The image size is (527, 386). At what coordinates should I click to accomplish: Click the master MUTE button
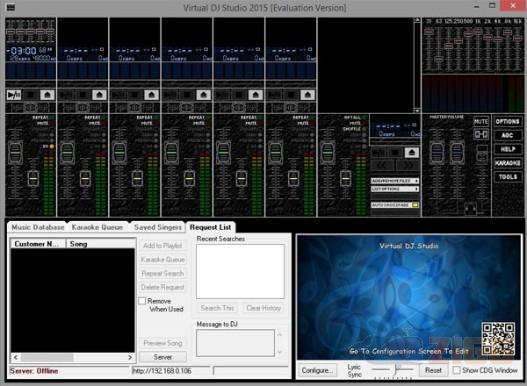point(481,121)
